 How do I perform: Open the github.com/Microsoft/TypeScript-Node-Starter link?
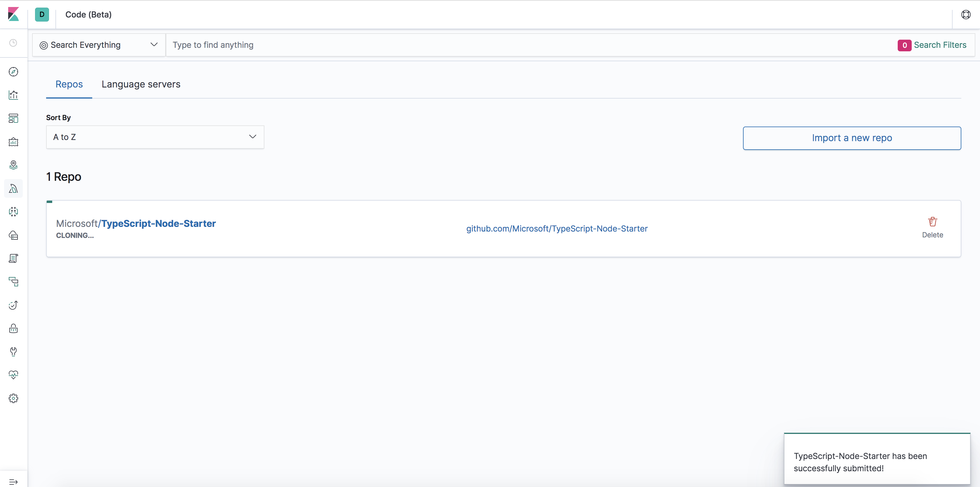[x=557, y=229]
